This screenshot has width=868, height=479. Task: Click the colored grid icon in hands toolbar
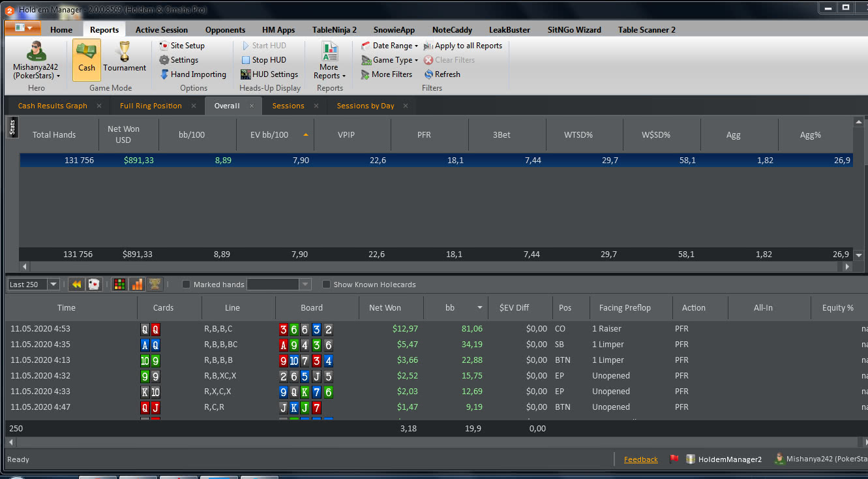point(119,285)
